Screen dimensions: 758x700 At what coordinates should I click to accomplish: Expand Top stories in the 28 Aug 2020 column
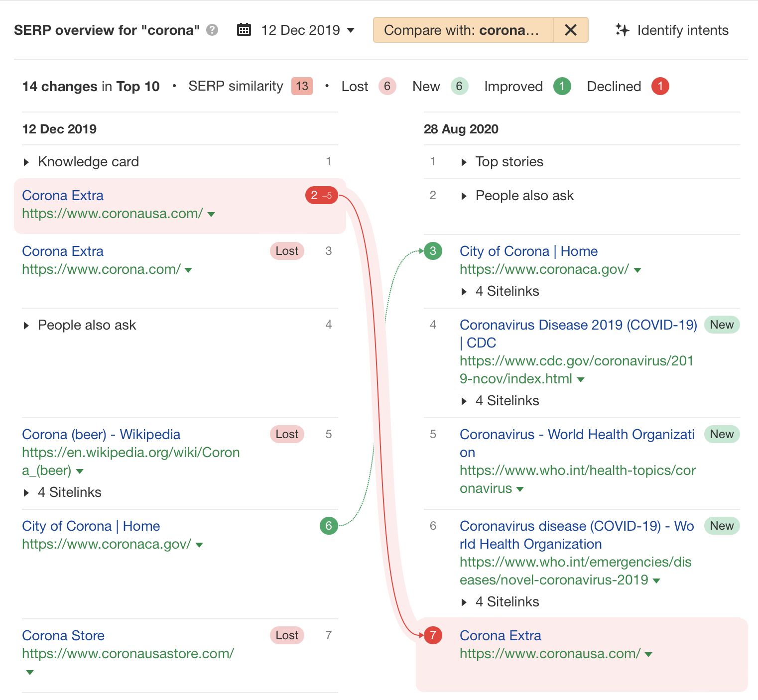point(464,162)
